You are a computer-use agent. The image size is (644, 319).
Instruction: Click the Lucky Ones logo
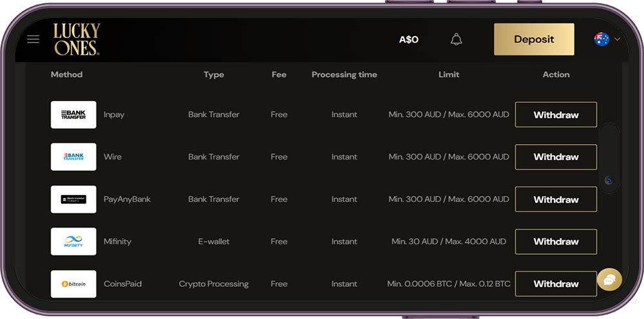(x=77, y=39)
